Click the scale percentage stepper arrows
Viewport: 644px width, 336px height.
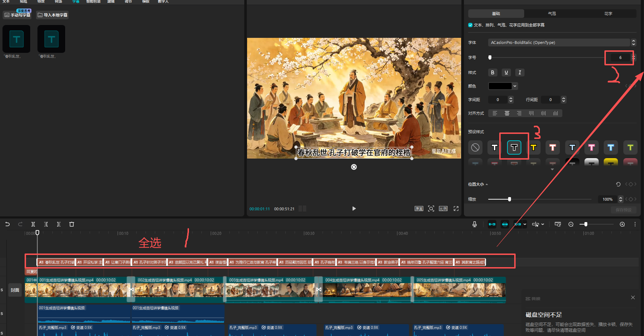[x=621, y=199]
